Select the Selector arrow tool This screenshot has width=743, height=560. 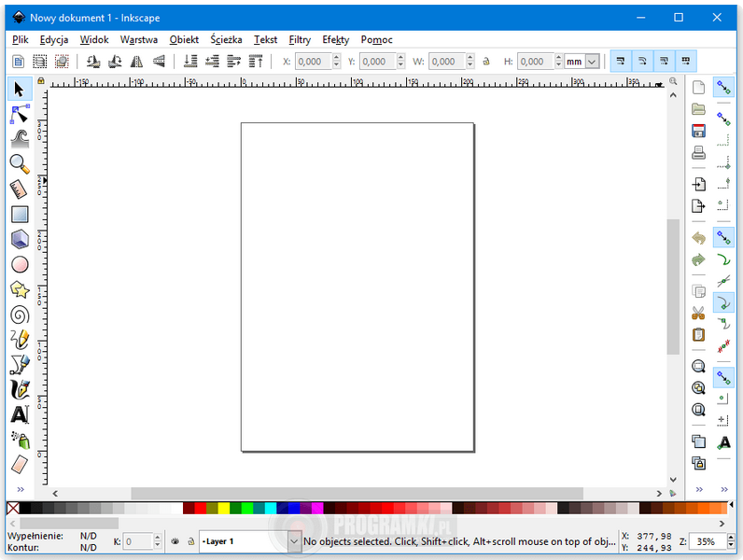tap(20, 89)
